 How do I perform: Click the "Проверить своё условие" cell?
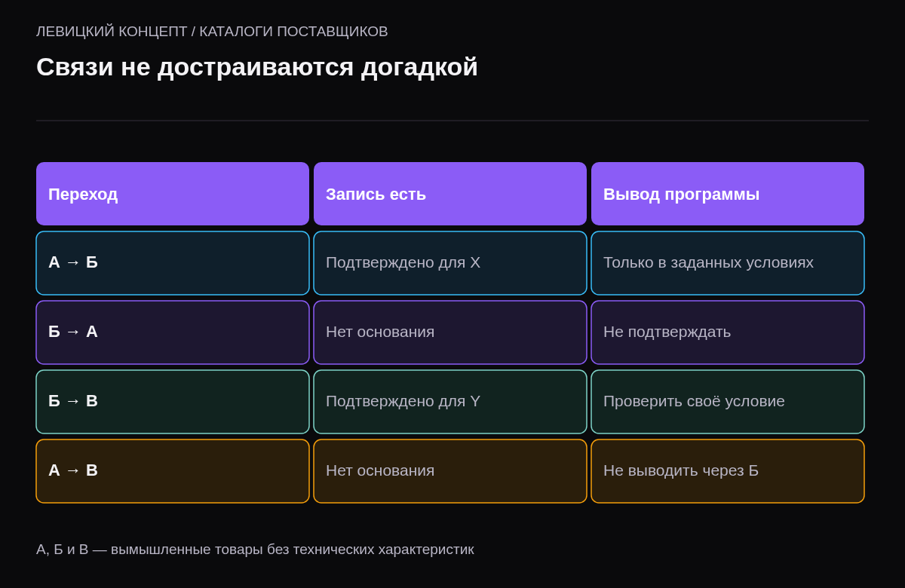point(728,402)
